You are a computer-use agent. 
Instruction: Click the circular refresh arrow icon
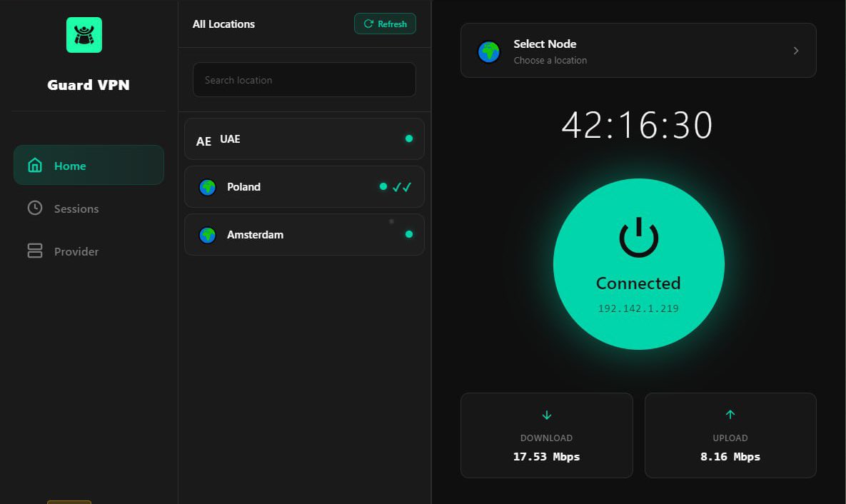point(368,24)
